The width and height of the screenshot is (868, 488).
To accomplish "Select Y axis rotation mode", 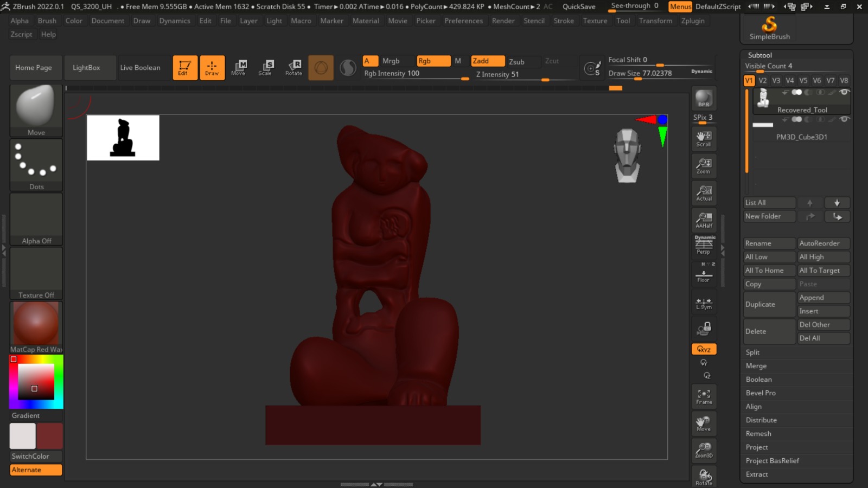I will pyautogui.click(x=704, y=362).
